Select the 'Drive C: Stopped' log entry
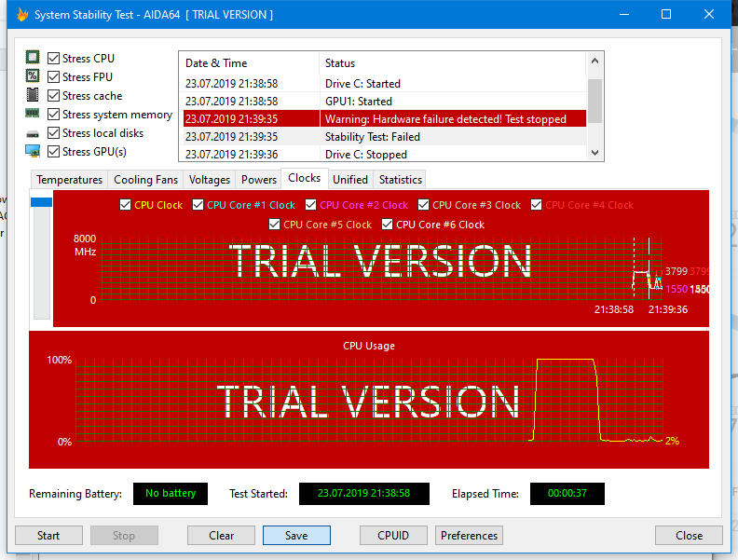The image size is (738, 560). click(x=385, y=154)
